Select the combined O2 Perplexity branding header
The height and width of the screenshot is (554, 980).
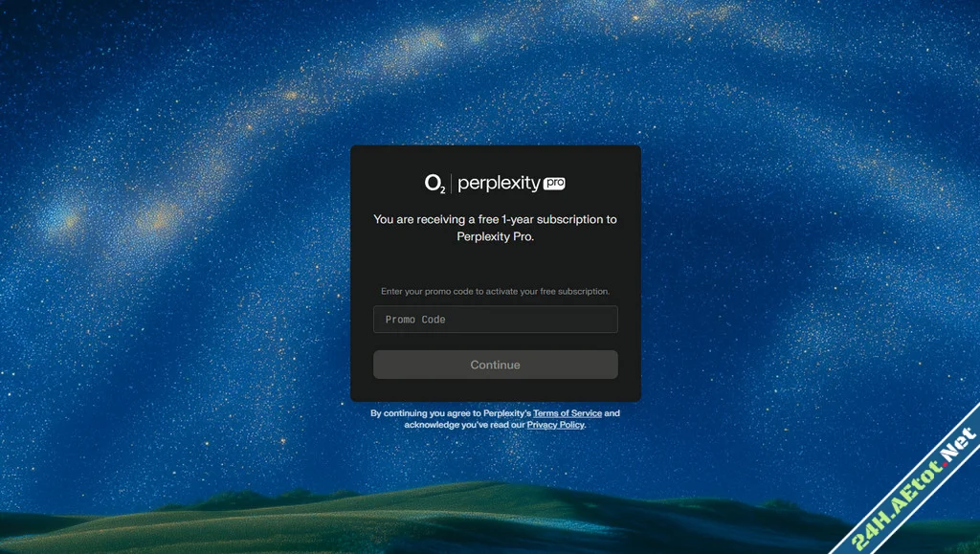tap(495, 182)
